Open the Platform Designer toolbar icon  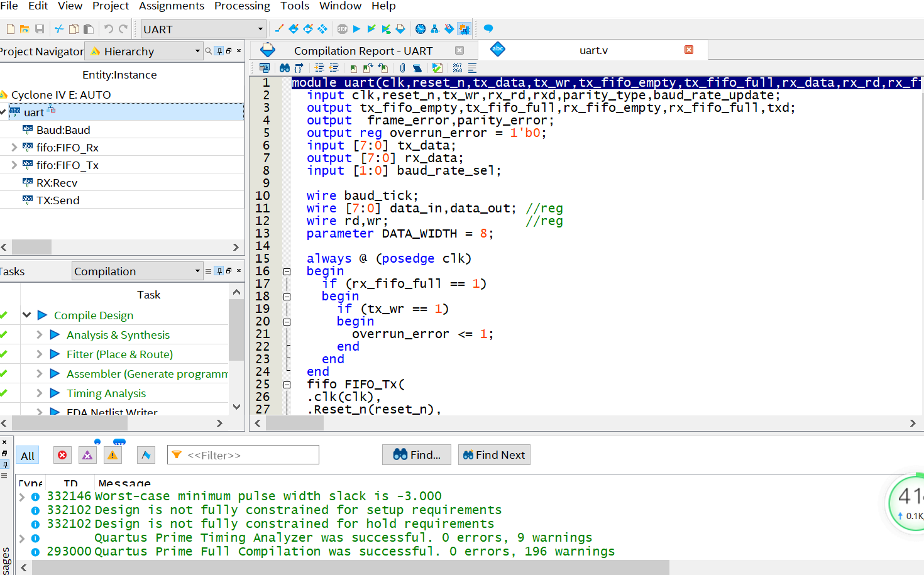click(464, 29)
